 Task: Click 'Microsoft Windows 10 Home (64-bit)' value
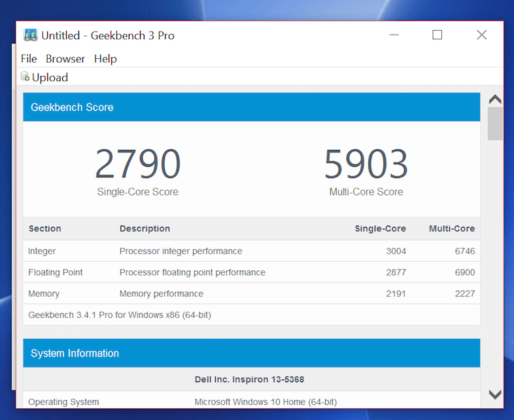click(266, 402)
